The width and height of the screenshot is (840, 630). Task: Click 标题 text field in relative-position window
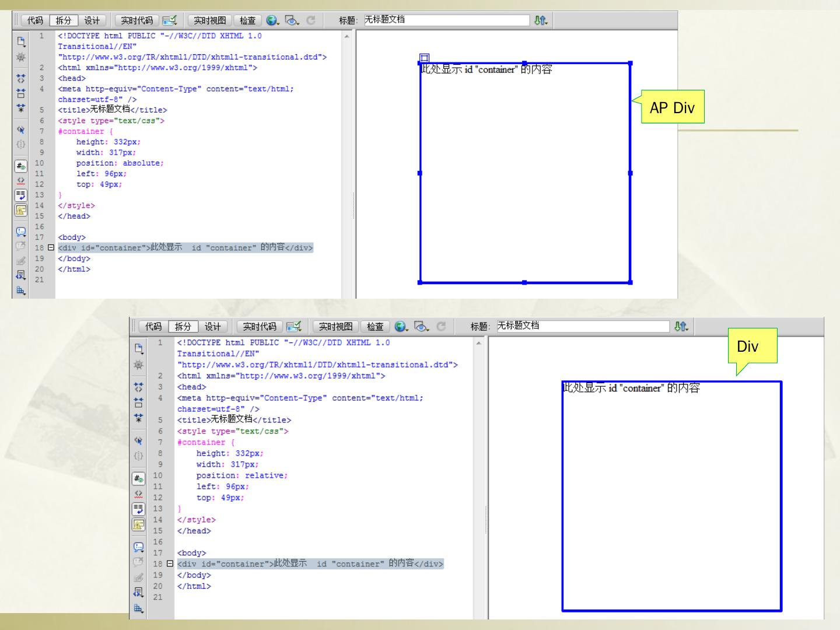pyautogui.click(x=582, y=326)
